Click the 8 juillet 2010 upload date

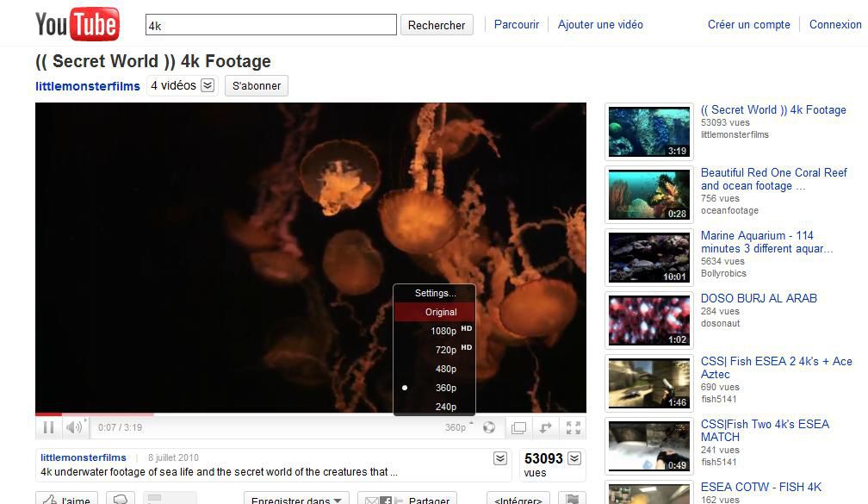click(x=173, y=457)
